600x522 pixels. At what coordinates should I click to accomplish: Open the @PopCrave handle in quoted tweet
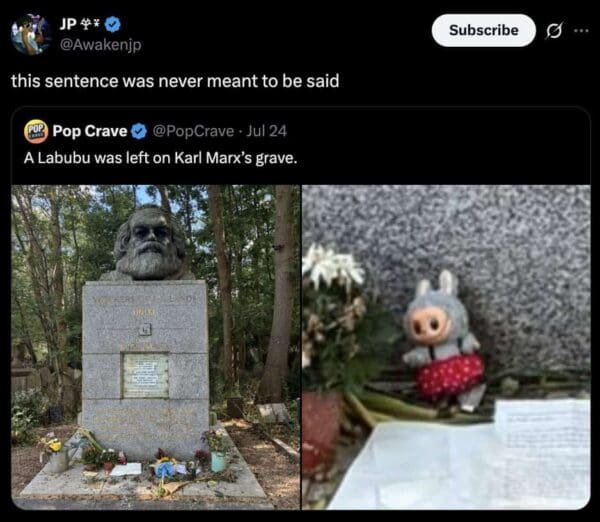pyautogui.click(x=193, y=131)
